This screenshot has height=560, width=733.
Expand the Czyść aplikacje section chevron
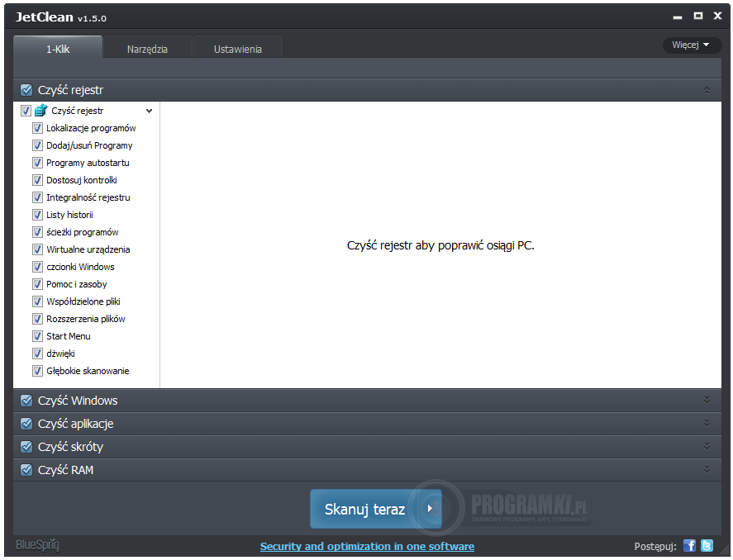coord(707,423)
